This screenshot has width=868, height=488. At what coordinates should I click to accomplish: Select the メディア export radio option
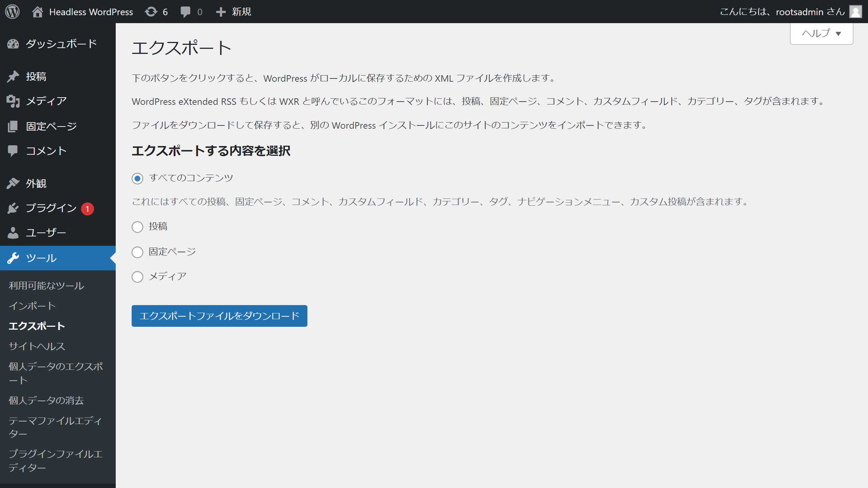[x=137, y=277]
